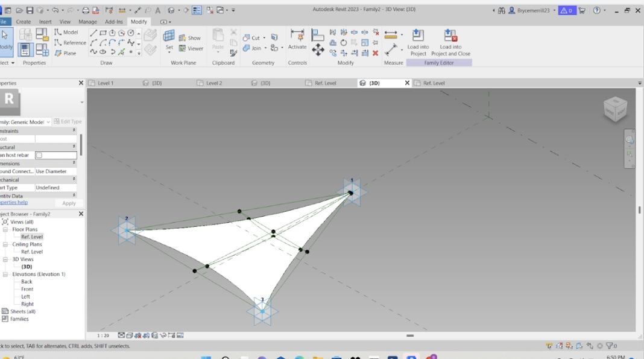Open the Autodesk App Store cart icon
This screenshot has width=644, height=359.
coord(582,10)
